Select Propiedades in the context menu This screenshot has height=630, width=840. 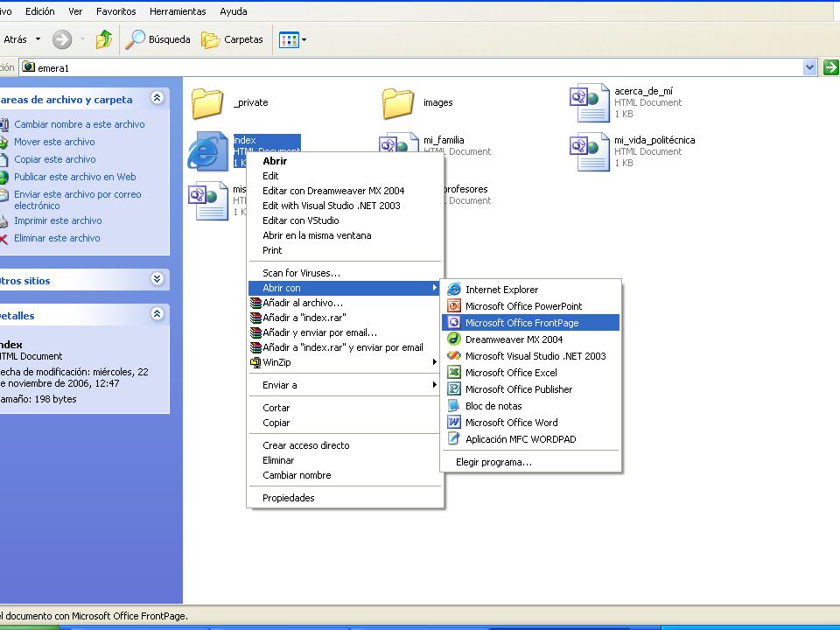point(345,498)
